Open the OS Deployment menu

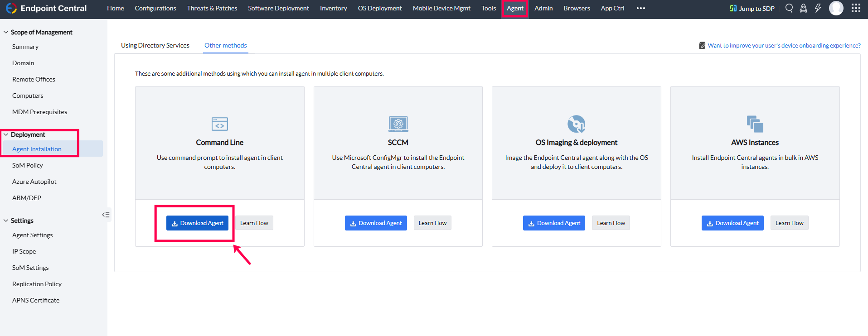pyautogui.click(x=380, y=8)
